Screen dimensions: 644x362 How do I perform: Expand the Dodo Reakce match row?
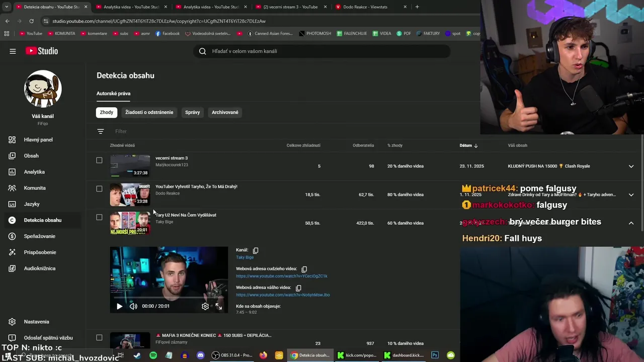tap(631, 195)
